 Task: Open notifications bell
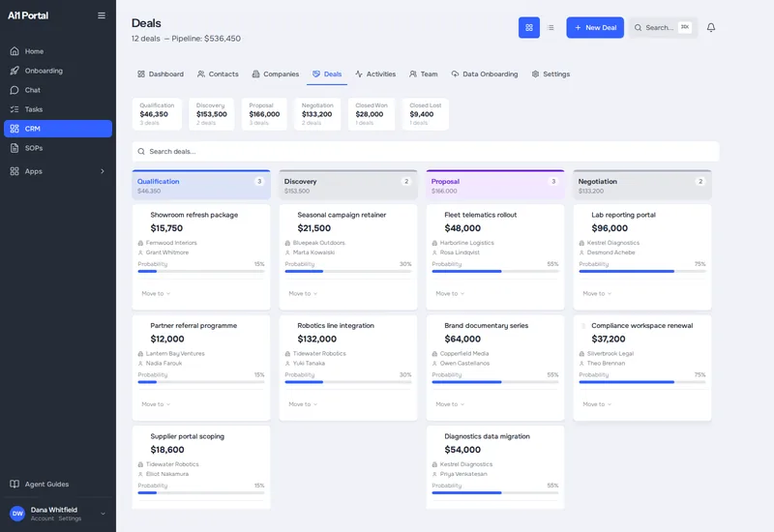tap(711, 28)
